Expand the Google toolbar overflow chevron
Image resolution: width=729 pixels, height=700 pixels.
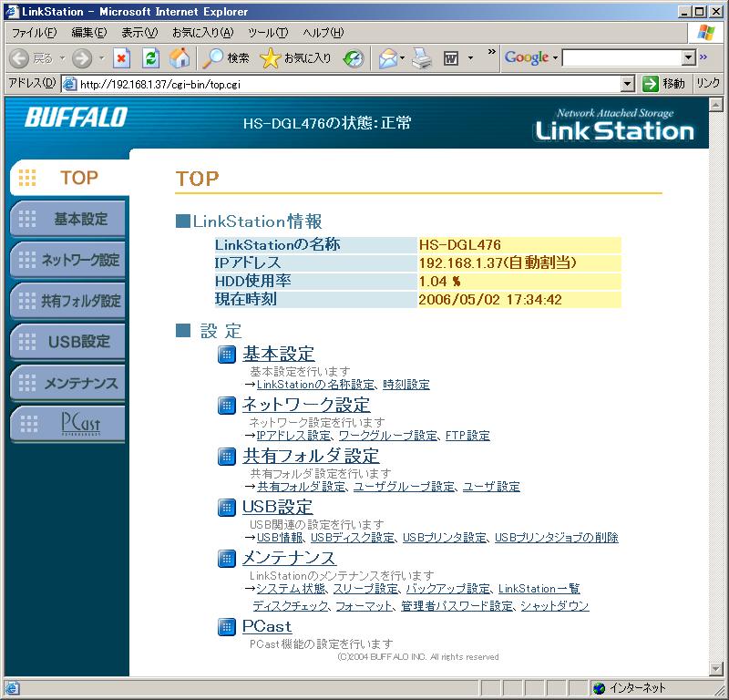(703, 57)
